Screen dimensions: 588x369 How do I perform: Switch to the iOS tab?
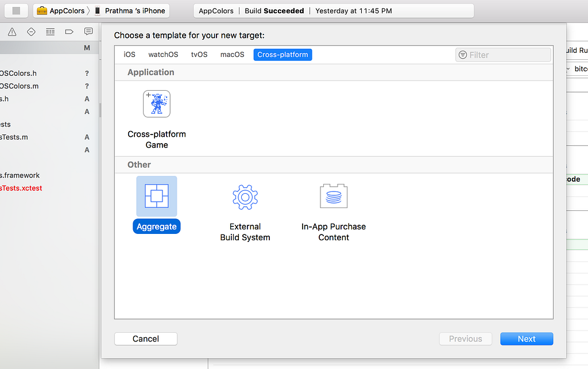point(129,55)
